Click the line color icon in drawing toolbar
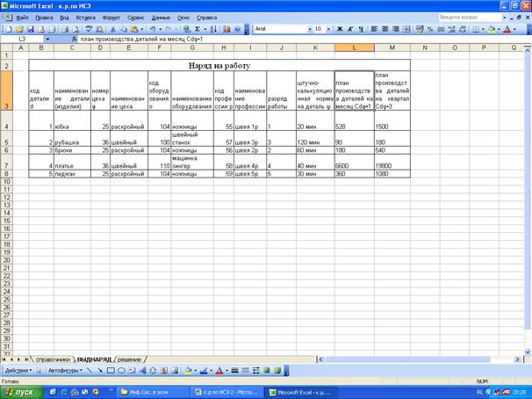Viewport: 532px width, 399px height. point(204,370)
